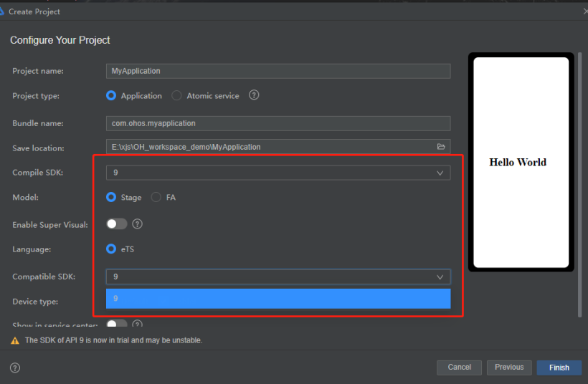Select eTS as the language
Image resolution: width=588 pixels, height=384 pixels.
[111, 249]
